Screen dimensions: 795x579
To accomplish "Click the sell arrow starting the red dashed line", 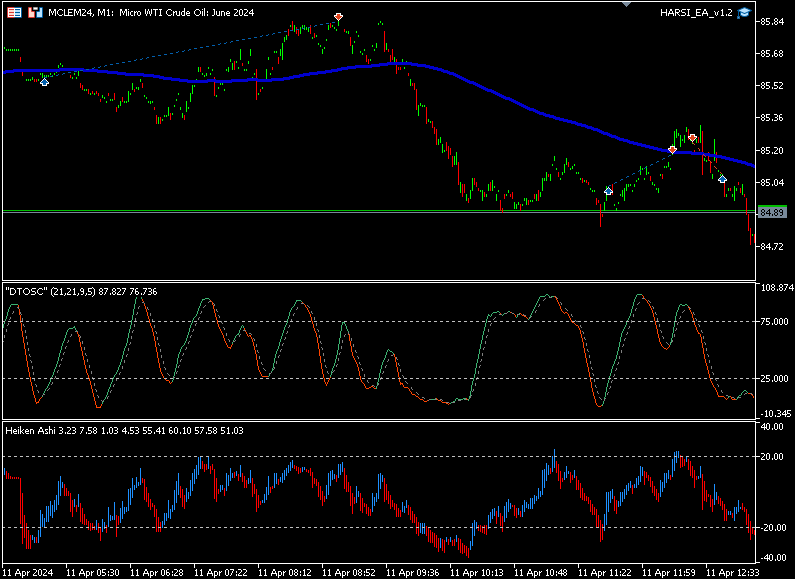I will (x=693, y=138).
